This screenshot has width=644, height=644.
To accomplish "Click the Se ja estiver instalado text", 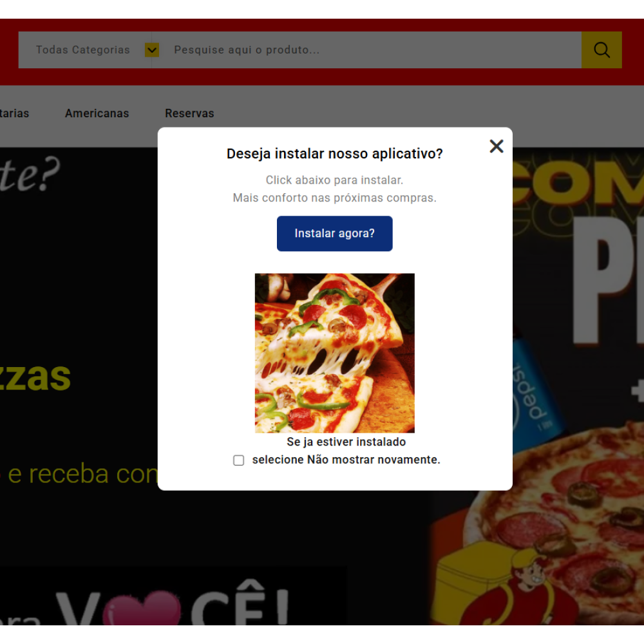I will coord(346,442).
